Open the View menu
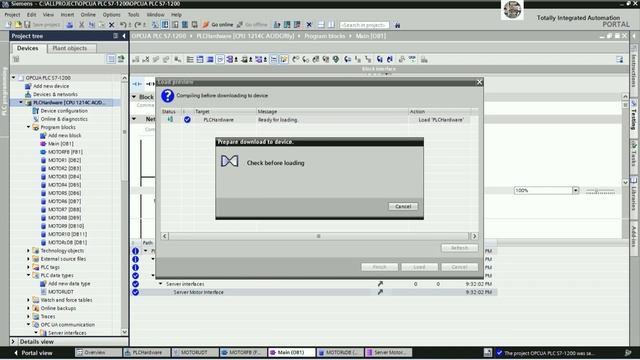Screen dimensions: 640x360 click(48, 15)
